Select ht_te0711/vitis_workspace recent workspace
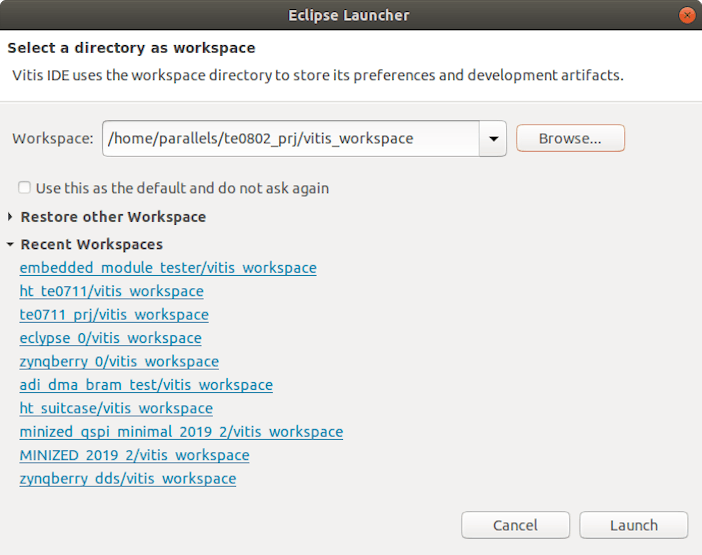Screen dimensions: 702x555 click(111, 291)
